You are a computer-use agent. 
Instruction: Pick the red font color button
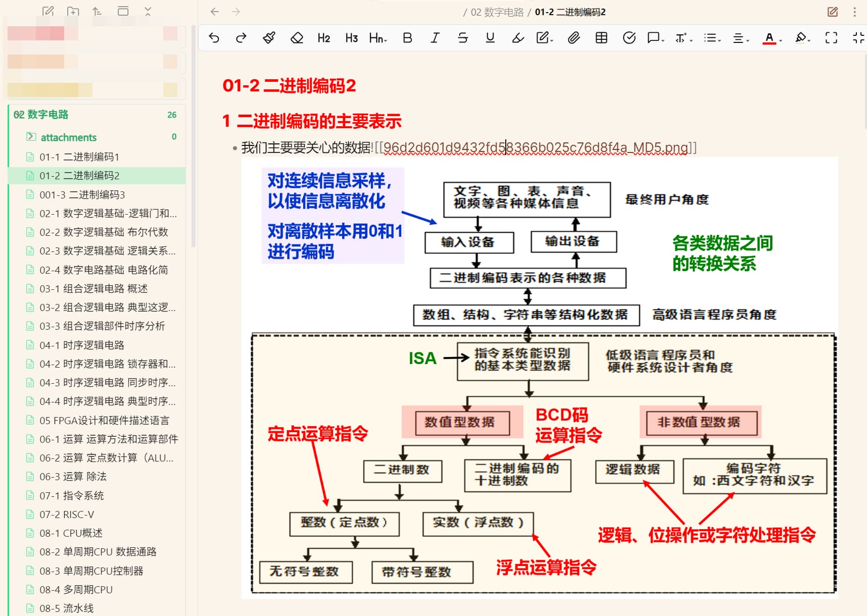(769, 38)
